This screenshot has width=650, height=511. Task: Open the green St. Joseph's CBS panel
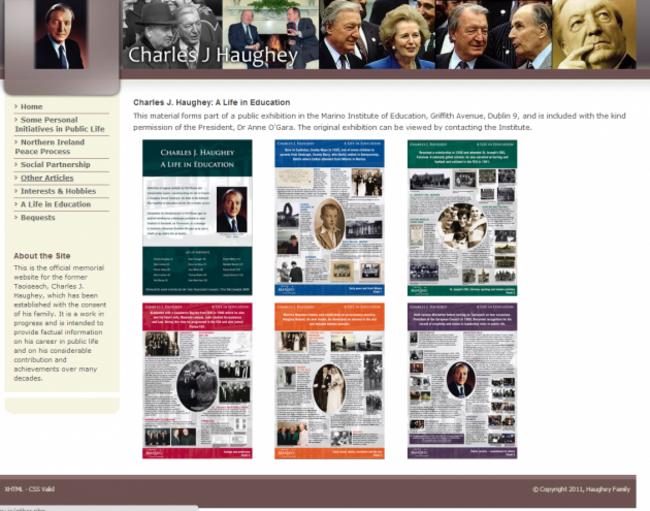(x=462, y=218)
